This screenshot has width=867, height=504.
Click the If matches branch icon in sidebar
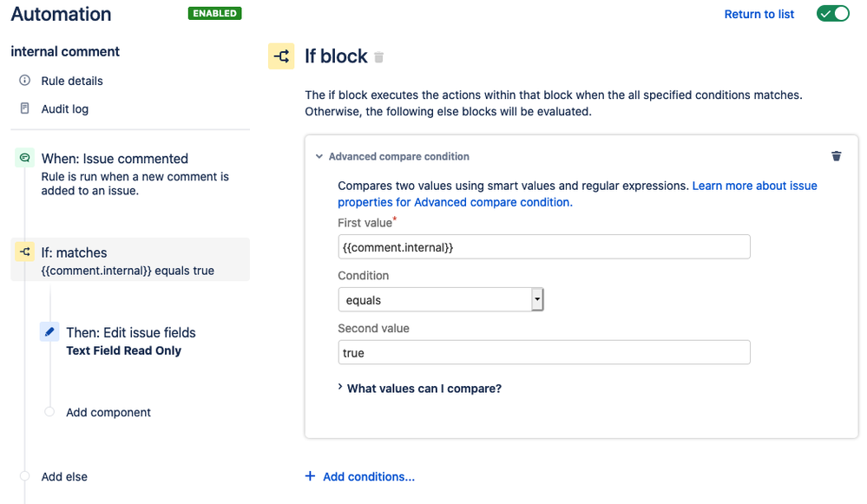point(25,252)
